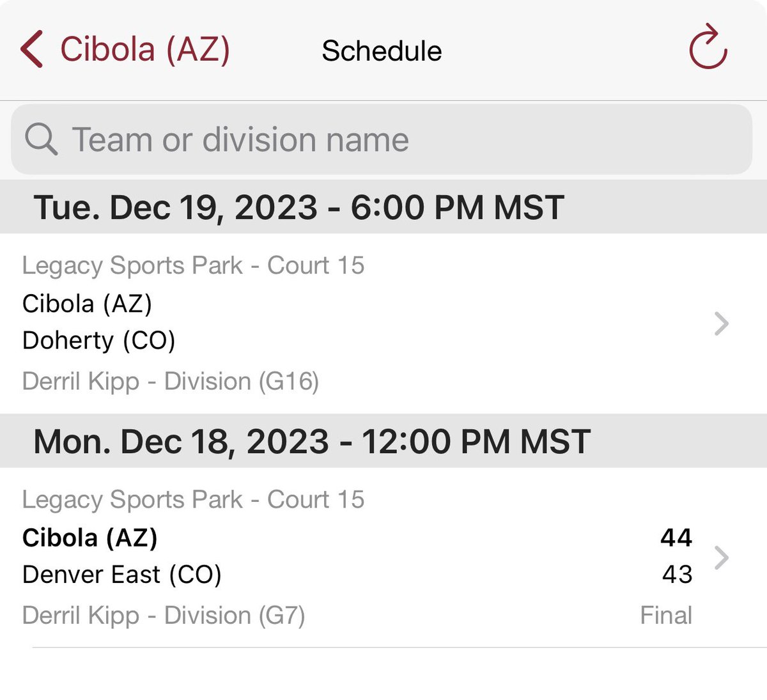
Task: Tap the Schedule title in header
Action: point(382,51)
